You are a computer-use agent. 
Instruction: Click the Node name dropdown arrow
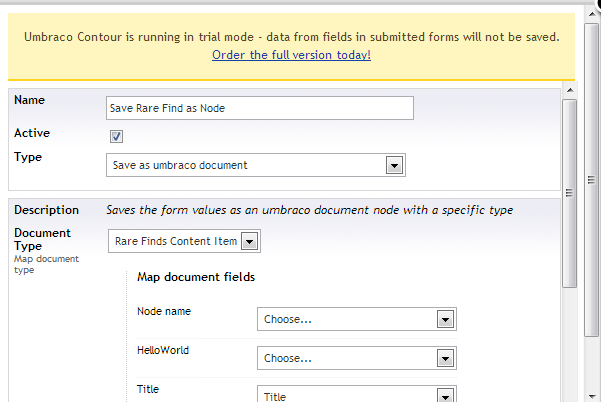445,319
